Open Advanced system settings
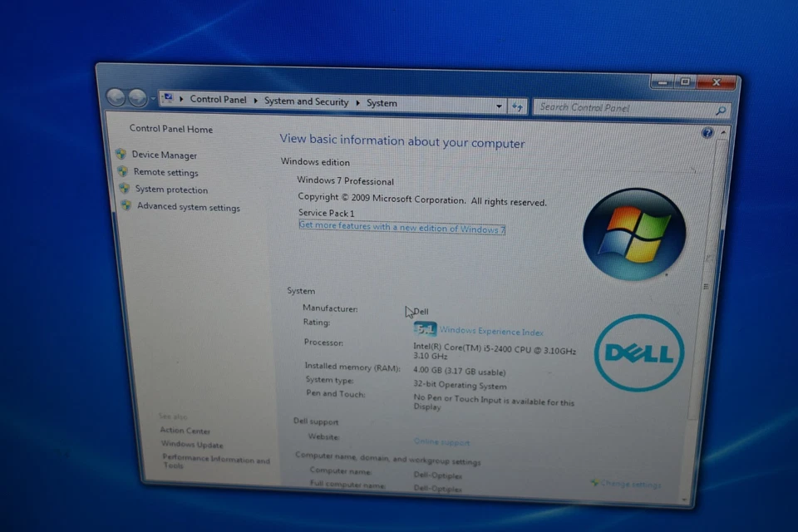Image resolution: width=798 pixels, height=532 pixels. (188, 206)
